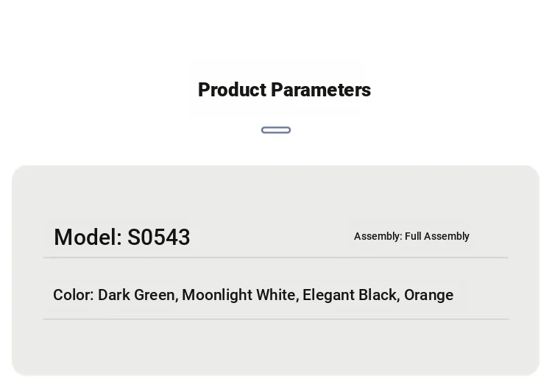Click the word Model in the card
552x392 pixels.
click(88, 237)
